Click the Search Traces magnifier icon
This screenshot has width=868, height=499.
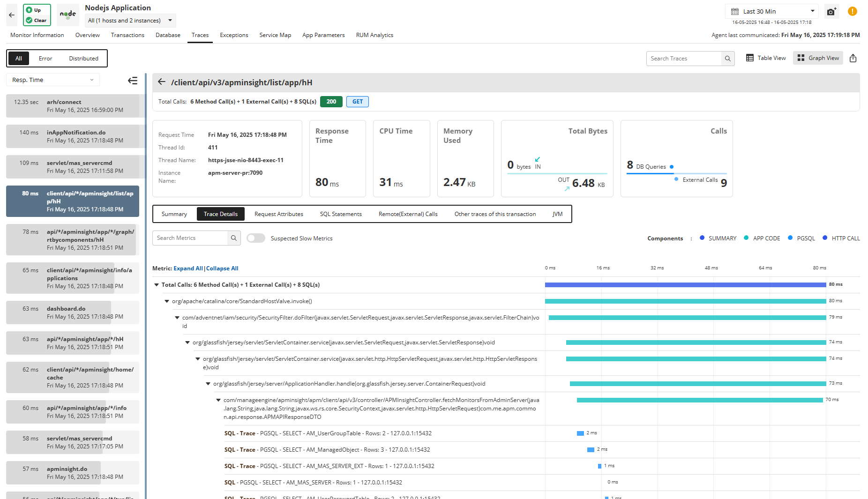coord(727,59)
